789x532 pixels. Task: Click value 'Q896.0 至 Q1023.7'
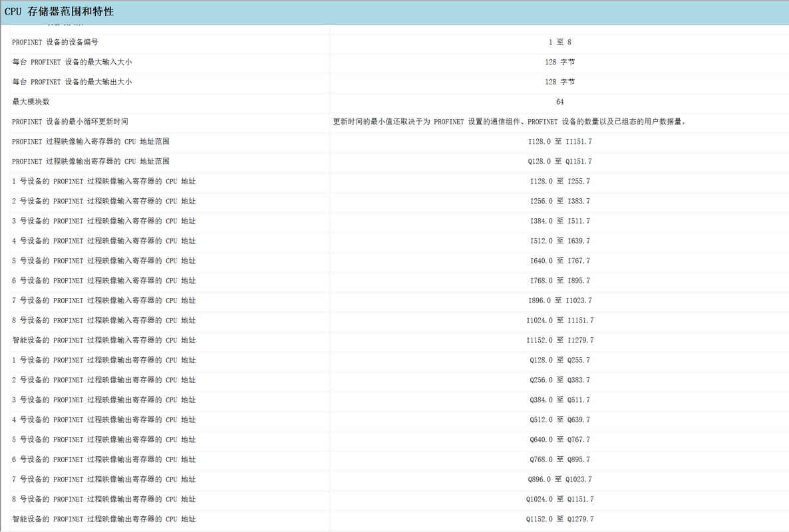point(560,479)
